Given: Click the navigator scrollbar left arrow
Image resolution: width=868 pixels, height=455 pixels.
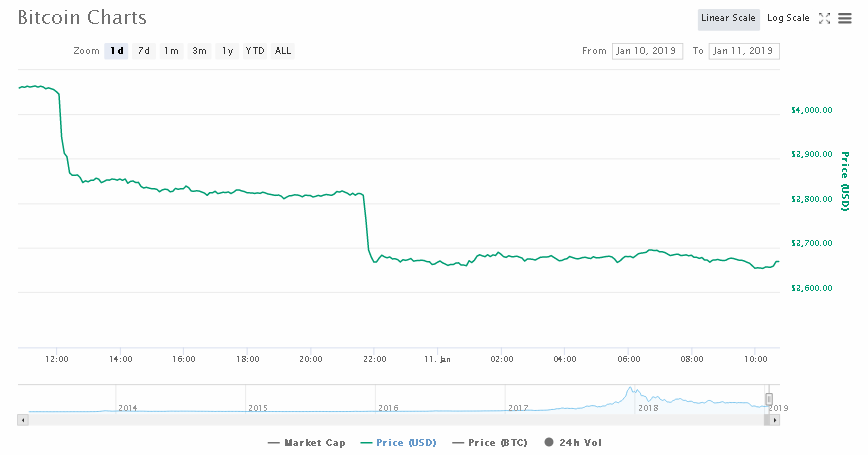Looking at the screenshot, I should pyautogui.click(x=22, y=421).
